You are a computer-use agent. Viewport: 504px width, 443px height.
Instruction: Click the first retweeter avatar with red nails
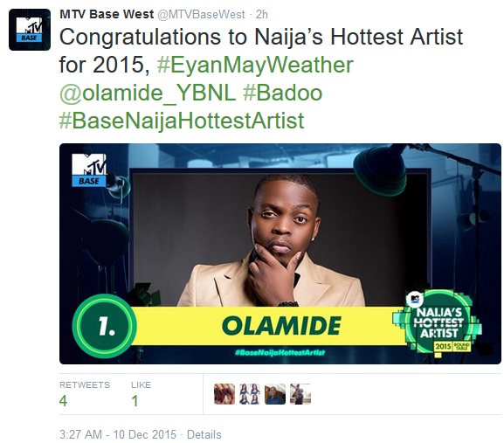coord(224,394)
